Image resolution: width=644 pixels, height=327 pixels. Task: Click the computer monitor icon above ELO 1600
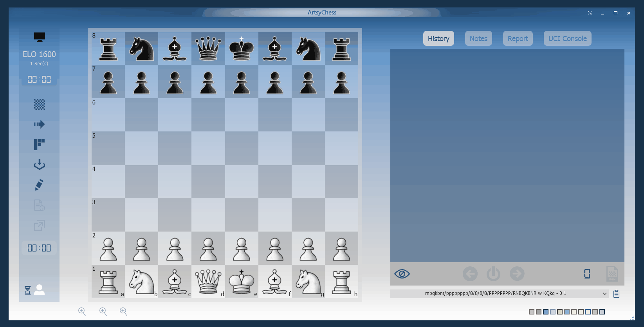pyautogui.click(x=39, y=37)
